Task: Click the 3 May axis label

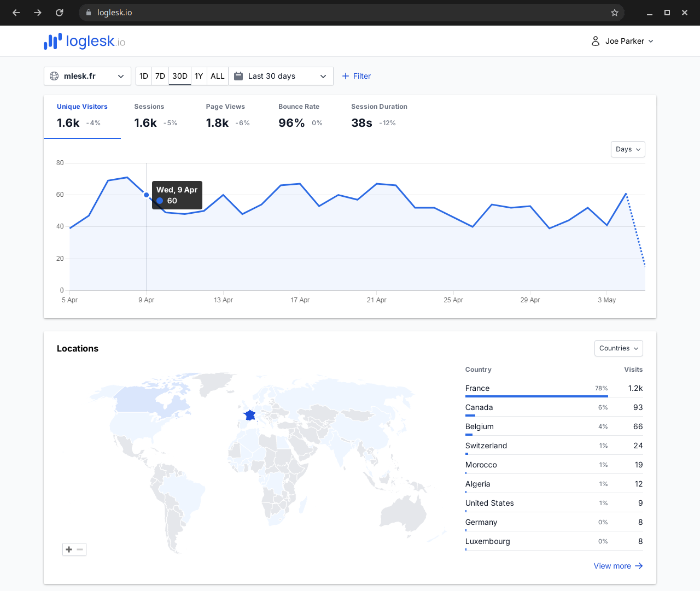Action: (x=606, y=300)
